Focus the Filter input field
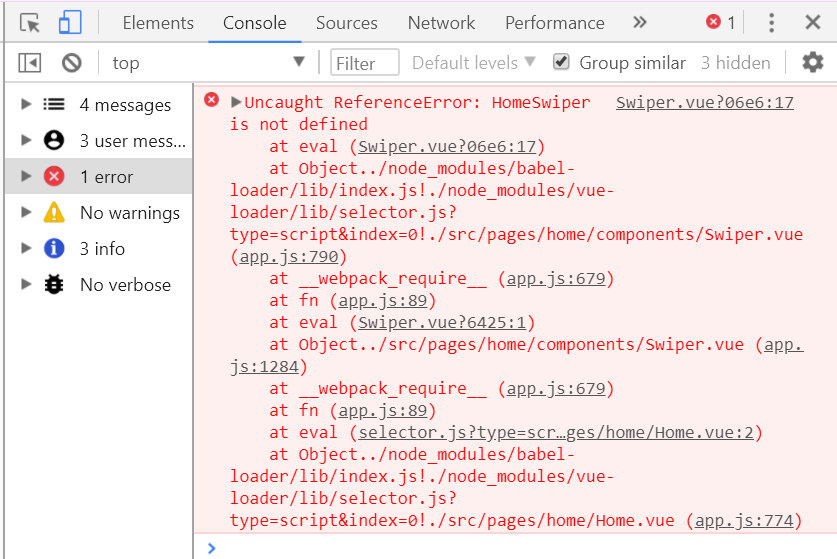Viewport: 837px width, 559px height. click(x=365, y=63)
